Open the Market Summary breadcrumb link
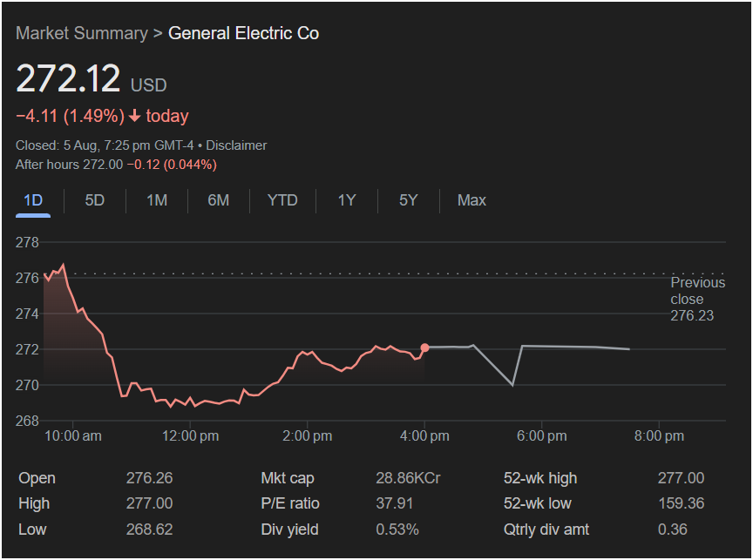Image resolution: width=753 pixels, height=560 pixels. 82,33
